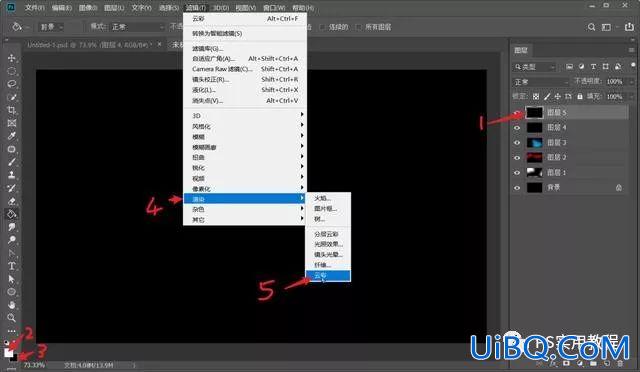
Task: Expand the 填充 100% dropdown arrow
Action: 631,97
